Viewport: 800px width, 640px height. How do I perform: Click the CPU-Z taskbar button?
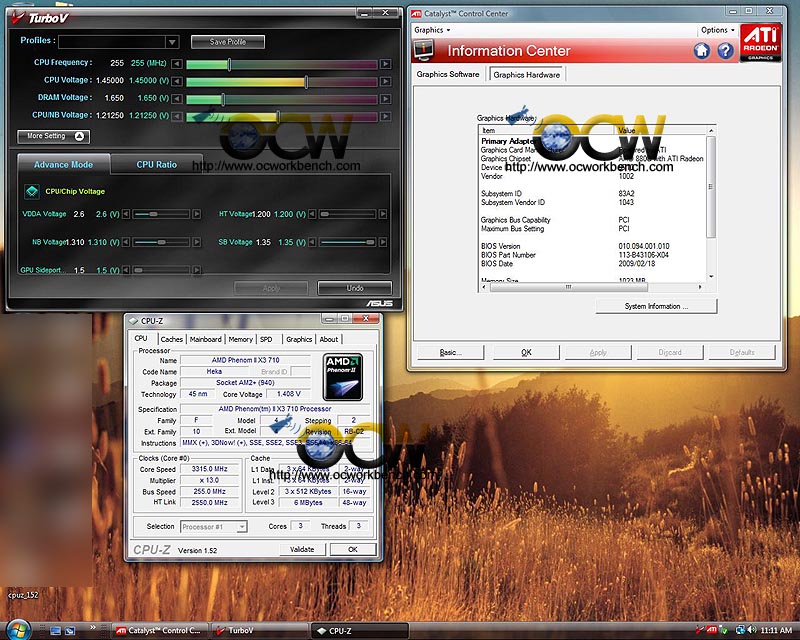360,631
